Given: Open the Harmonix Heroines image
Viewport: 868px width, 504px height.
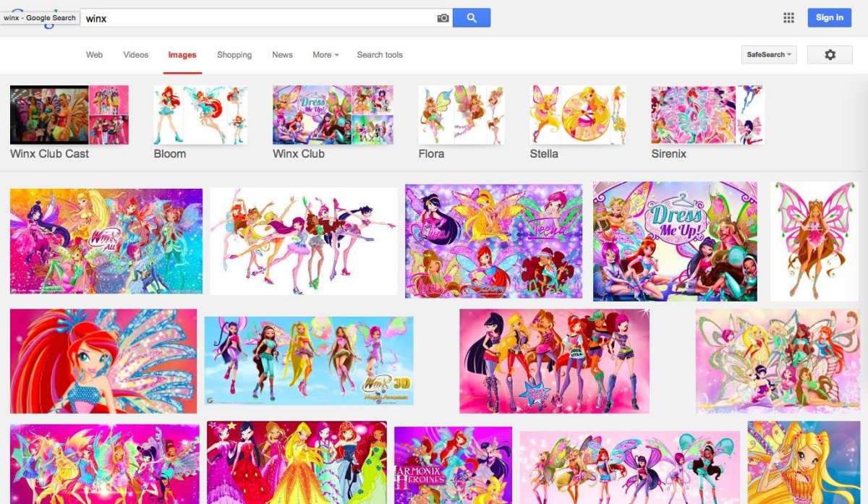Looking at the screenshot, I should pyautogui.click(x=453, y=465).
